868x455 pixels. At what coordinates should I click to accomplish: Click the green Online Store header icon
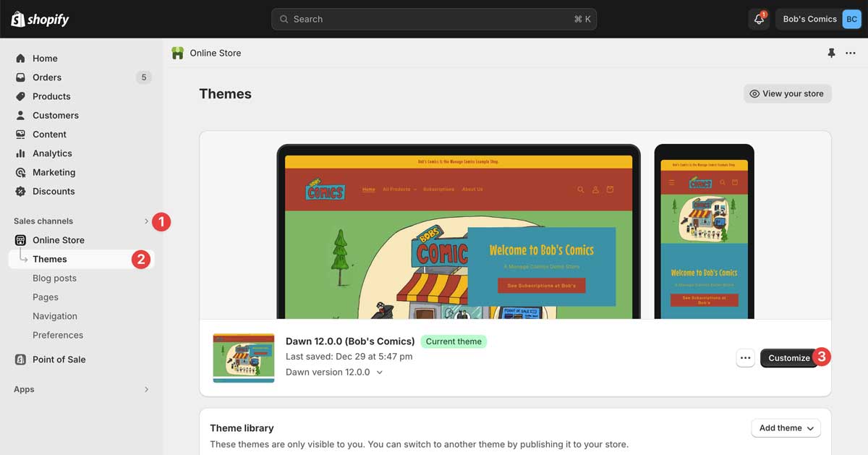(177, 53)
